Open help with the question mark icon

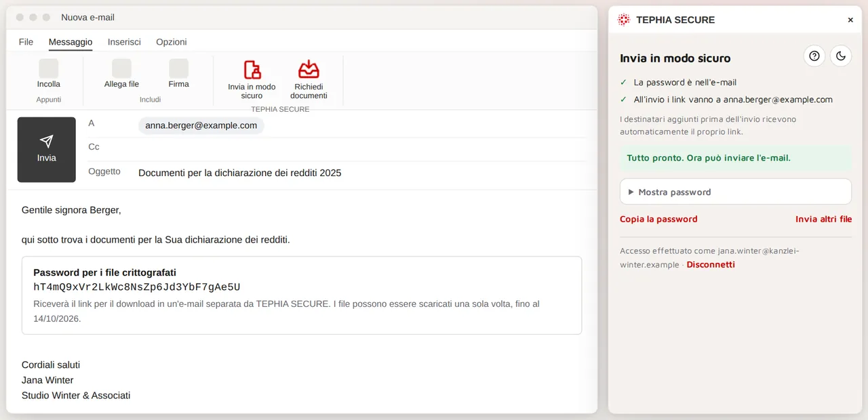pos(814,56)
